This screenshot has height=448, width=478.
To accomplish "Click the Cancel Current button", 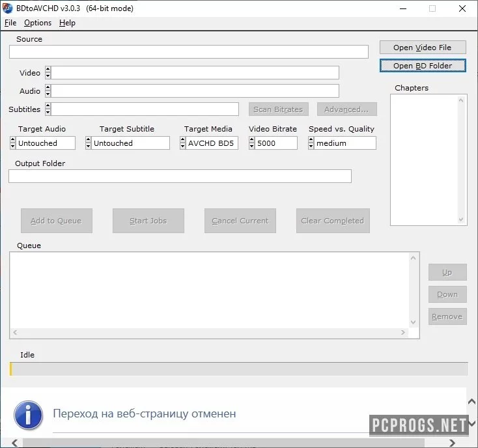I will tap(240, 221).
